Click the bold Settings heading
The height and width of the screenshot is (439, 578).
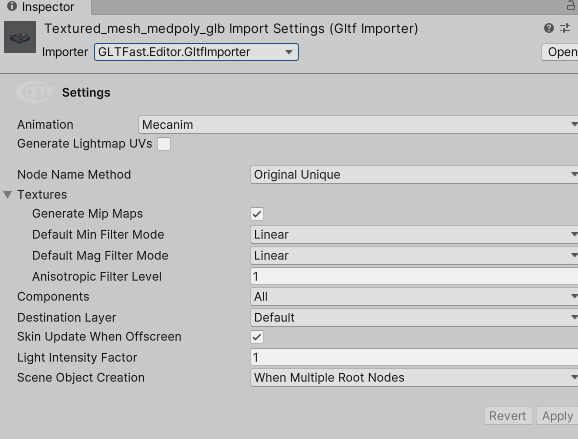[x=86, y=93]
